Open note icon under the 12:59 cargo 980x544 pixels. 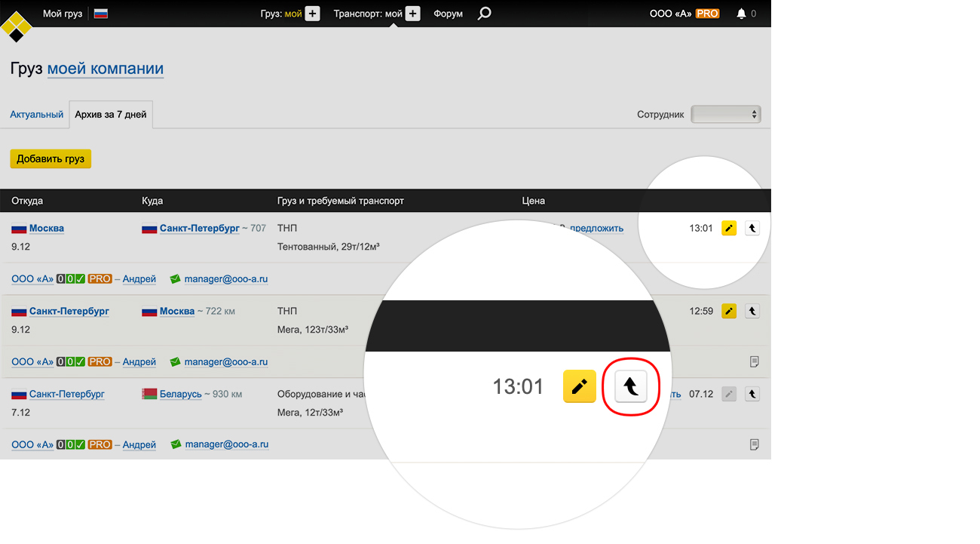pos(755,362)
